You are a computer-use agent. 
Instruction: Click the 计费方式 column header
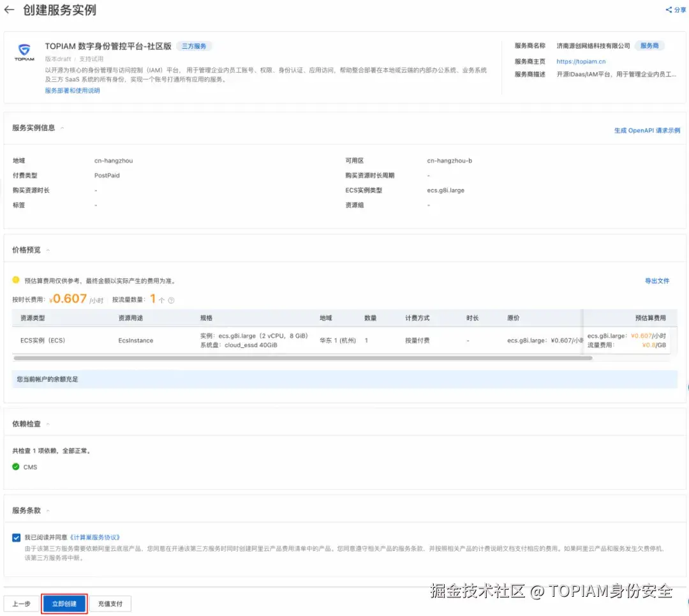[417, 318]
